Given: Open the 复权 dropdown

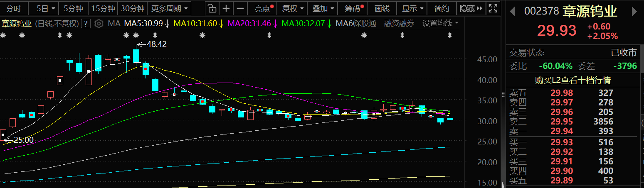Looking at the screenshot, I should 292,8.
